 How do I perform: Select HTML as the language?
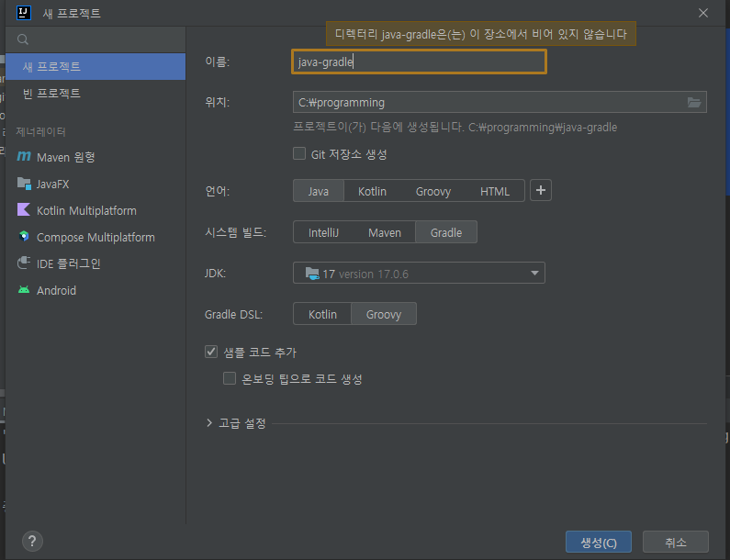(x=495, y=191)
